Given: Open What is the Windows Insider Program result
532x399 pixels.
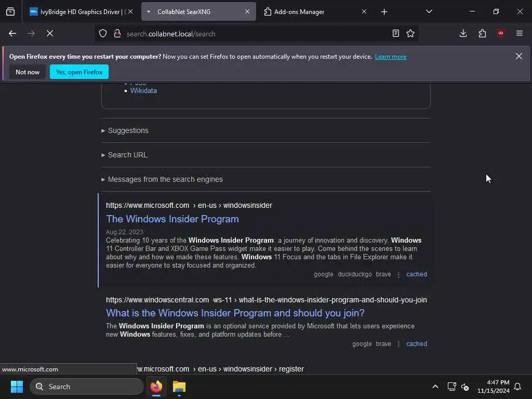Looking at the screenshot, I should (x=235, y=313).
